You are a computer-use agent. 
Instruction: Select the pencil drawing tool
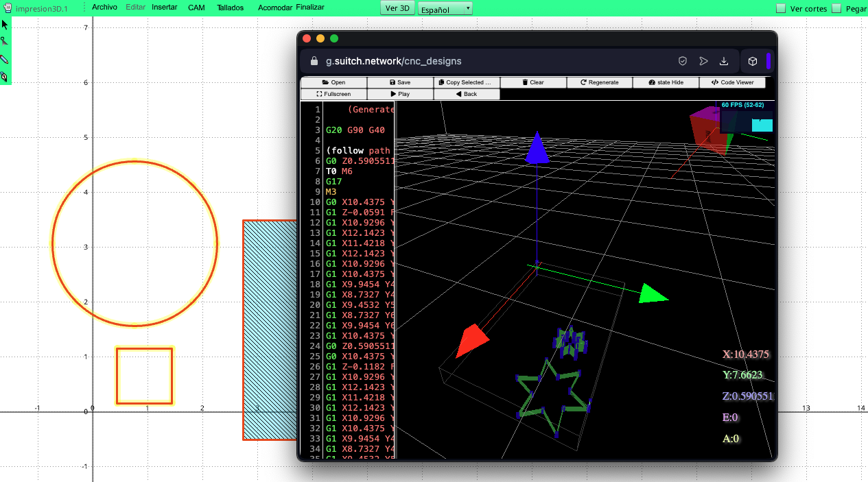point(5,60)
